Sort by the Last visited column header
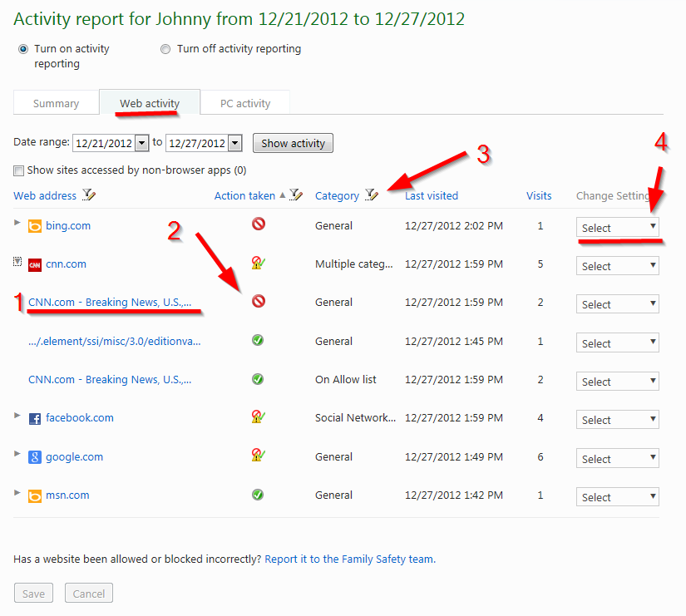 tap(432, 195)
